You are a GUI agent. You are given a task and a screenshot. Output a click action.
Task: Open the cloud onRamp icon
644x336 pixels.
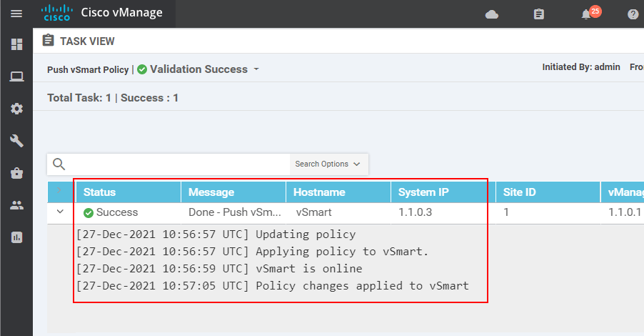pos(492,14)
